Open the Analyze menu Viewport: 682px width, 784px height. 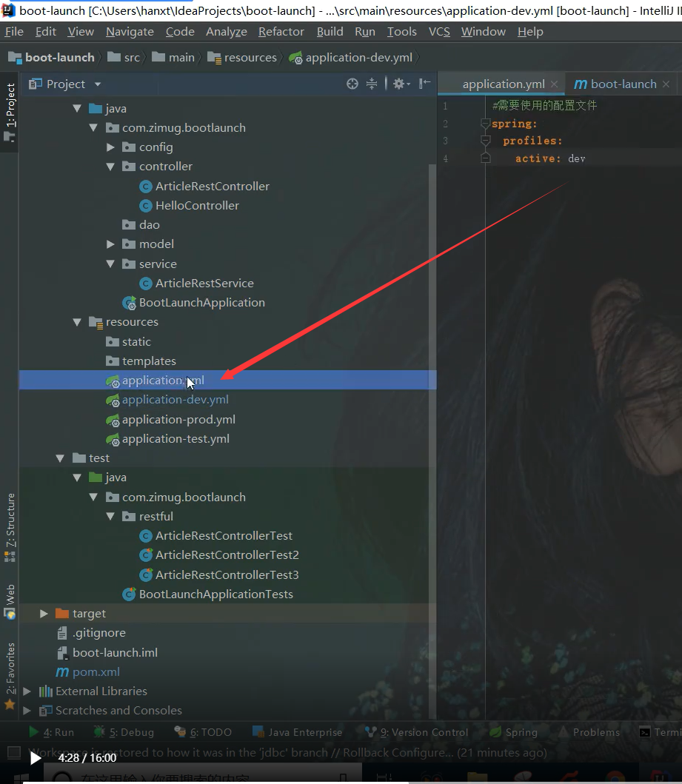coord(227,32)
